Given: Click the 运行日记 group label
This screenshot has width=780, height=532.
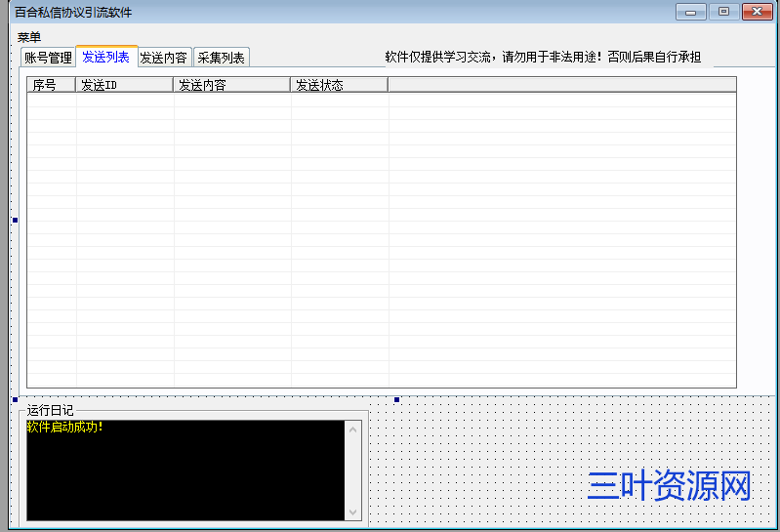Looking at the screenshot, I should tap(50, 410).
